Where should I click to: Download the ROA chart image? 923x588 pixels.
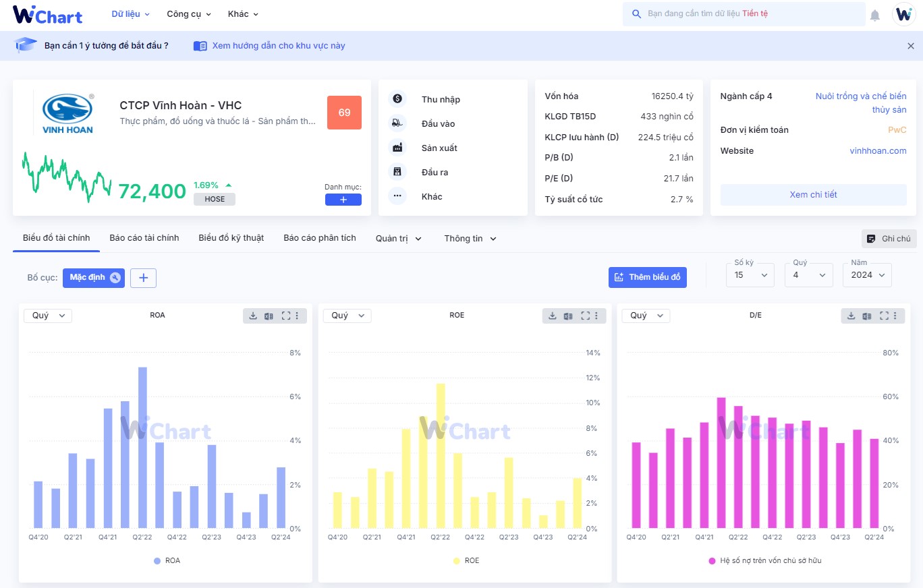tap(253, 316)
